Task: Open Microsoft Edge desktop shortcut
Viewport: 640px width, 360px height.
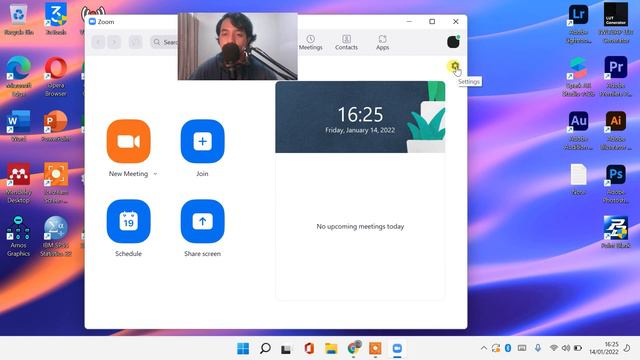Action: [18, 76]
